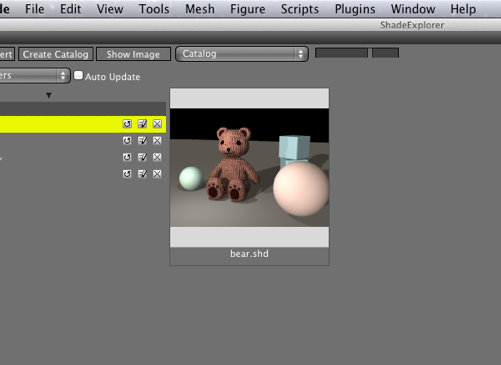This screenshot has width=501, height=365.
Task: Click the ShadeExplorer window title
Action: 412,25
